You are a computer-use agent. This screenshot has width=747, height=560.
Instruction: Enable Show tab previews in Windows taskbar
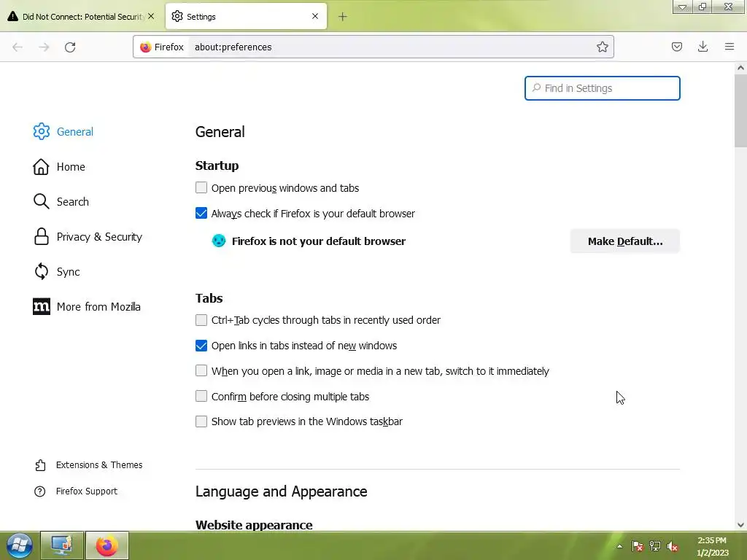(x=201, y=421)
